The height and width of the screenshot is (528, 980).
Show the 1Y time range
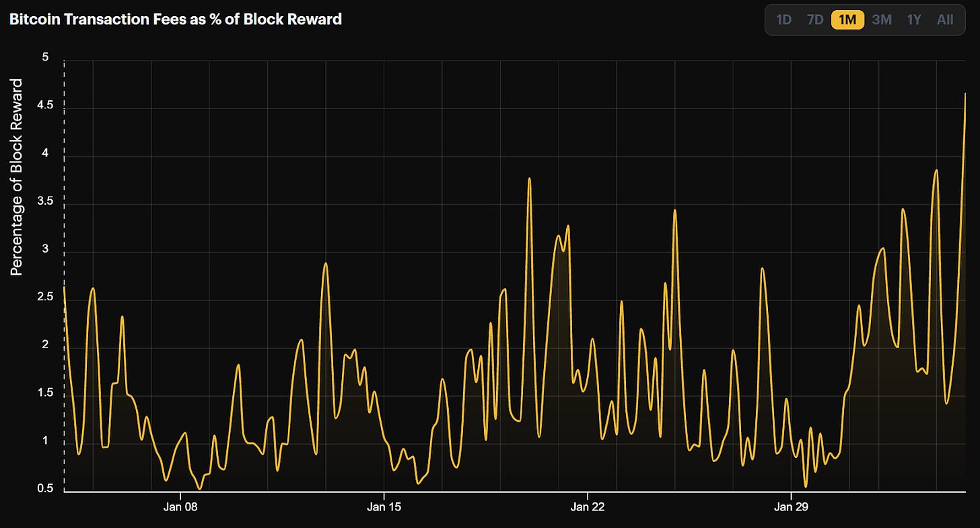coord(913,20)
